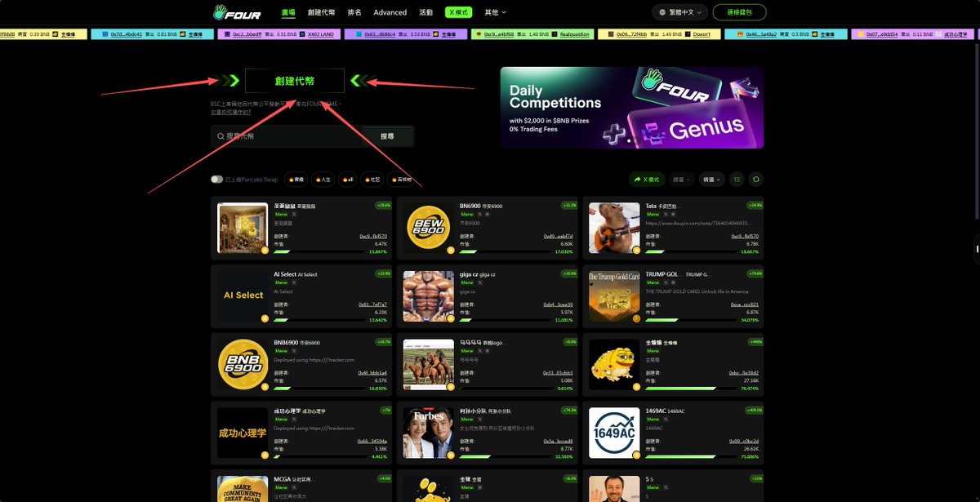The image size is (980, 502).
Task: Toggle the 已上線Pancake Swap switch
Action: 216,179
